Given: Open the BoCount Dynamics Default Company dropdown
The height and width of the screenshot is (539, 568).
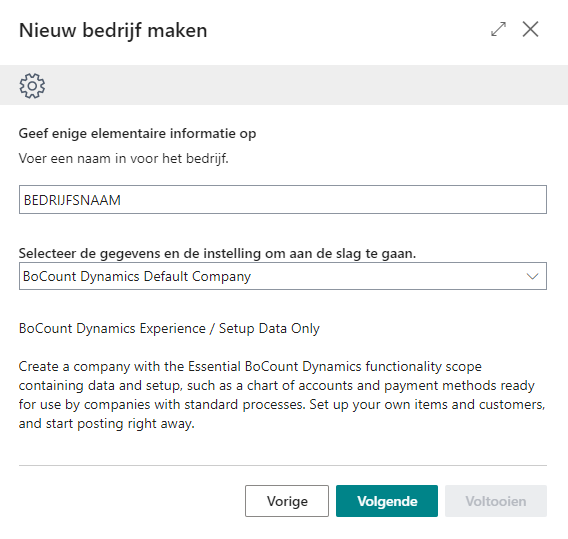Looking at the screenshot, I should coord(283,276).
